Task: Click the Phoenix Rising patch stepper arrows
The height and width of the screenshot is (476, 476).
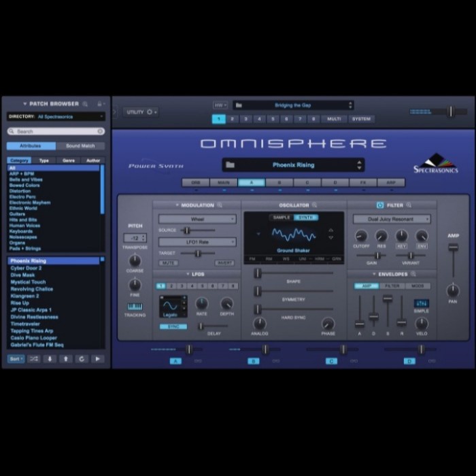Action: [360, 165]
